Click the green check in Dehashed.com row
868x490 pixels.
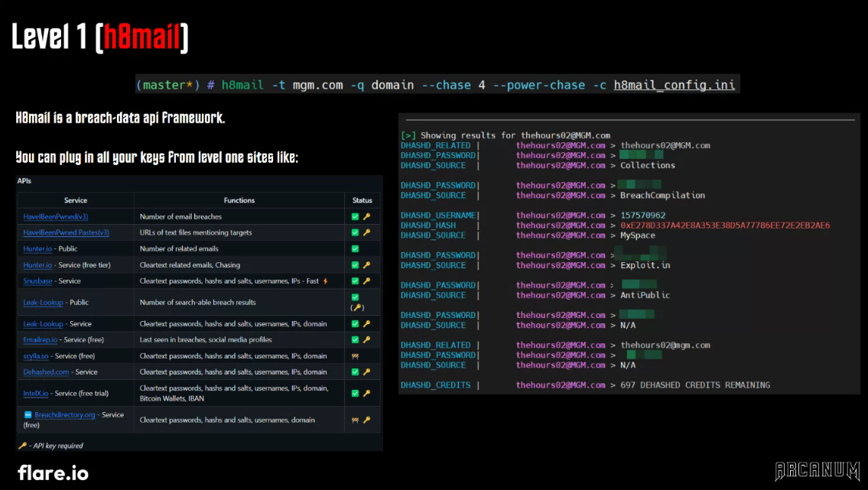point(356,372)
